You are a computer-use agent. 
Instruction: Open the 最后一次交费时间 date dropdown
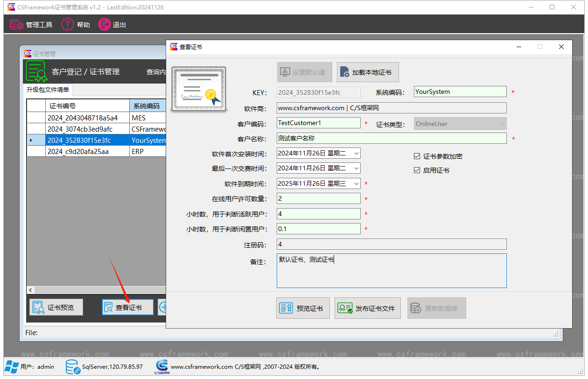click(356, 168)
